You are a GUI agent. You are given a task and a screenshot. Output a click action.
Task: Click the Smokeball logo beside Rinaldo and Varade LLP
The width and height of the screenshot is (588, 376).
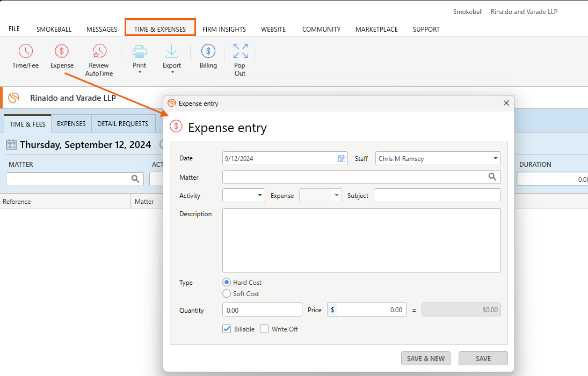click(x=14, y=98)
